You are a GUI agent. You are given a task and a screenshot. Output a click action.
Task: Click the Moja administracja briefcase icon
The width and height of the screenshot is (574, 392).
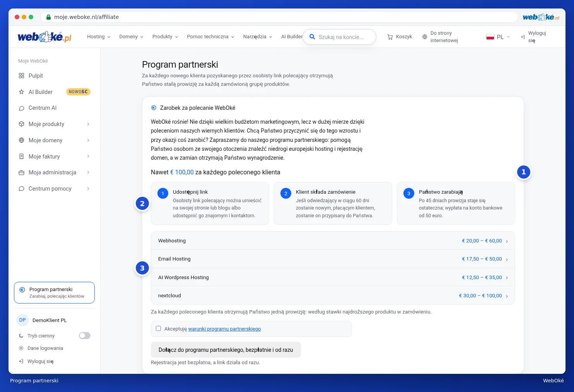pyautogui.click(x=21, y=172)
